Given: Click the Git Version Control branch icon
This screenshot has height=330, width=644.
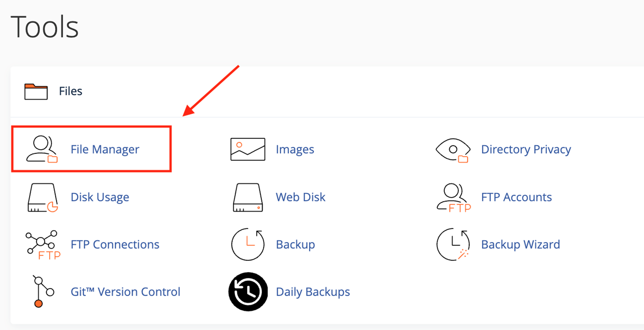Looking at the screenshot, I should 42,292.
